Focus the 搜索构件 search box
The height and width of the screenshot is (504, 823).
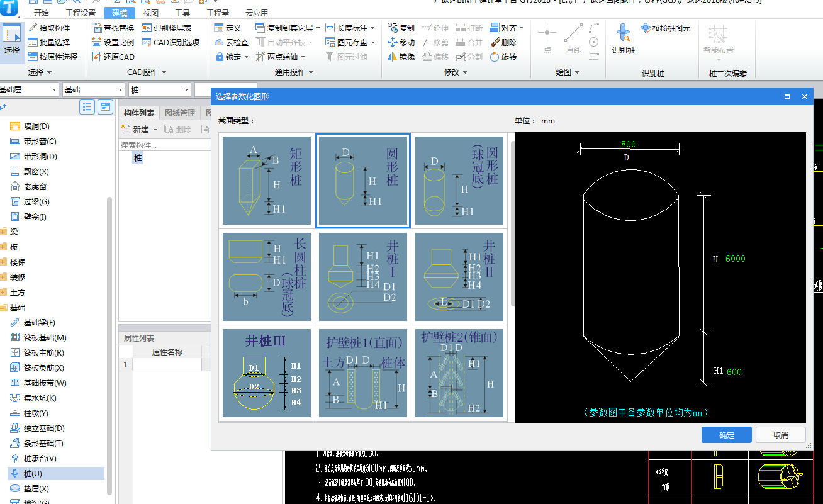click(165, 145)
